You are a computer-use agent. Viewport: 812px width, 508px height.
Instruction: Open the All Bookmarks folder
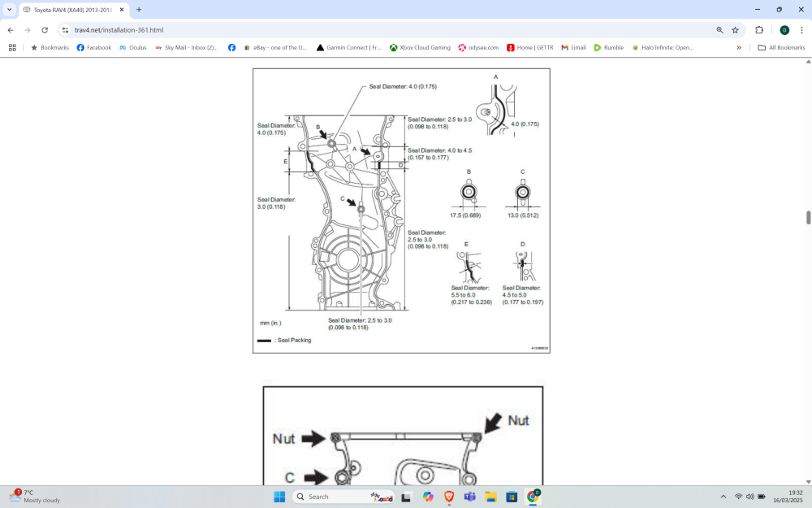click(x=781, y=47)
